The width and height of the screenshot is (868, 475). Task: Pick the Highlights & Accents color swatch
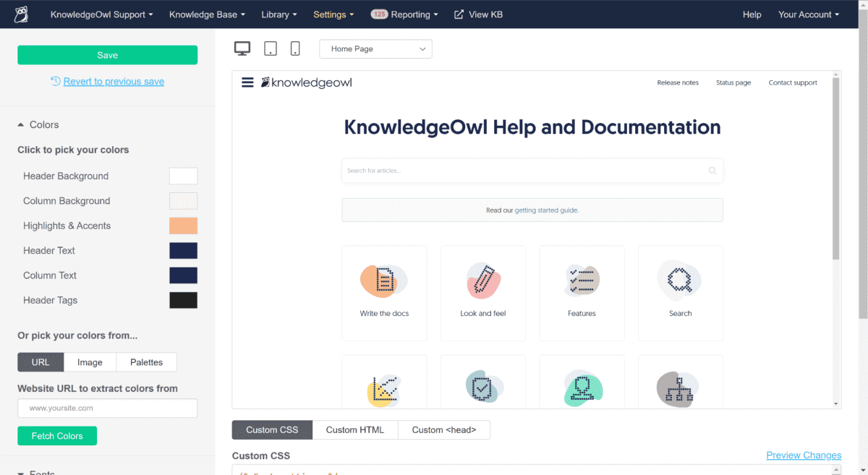183,225
